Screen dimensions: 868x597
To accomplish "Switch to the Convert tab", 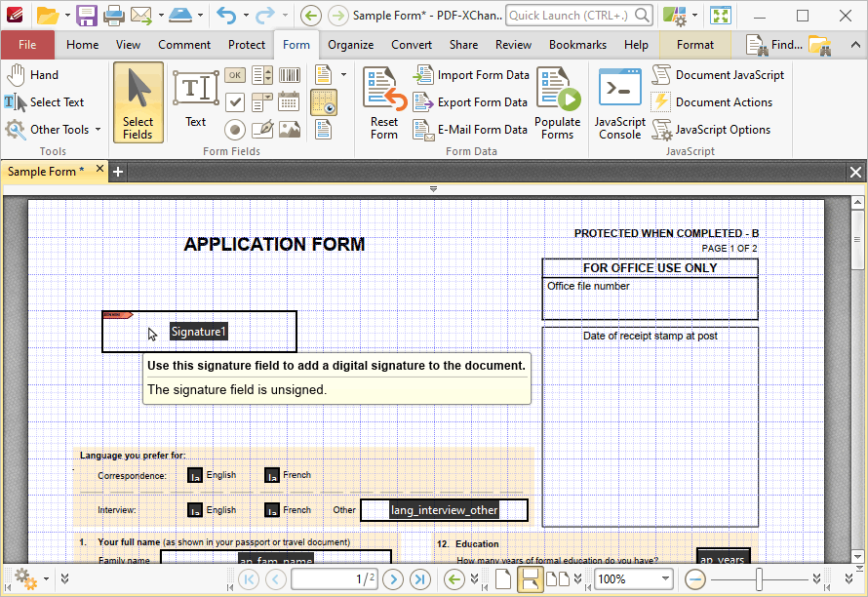I will [x=412, y=45].
